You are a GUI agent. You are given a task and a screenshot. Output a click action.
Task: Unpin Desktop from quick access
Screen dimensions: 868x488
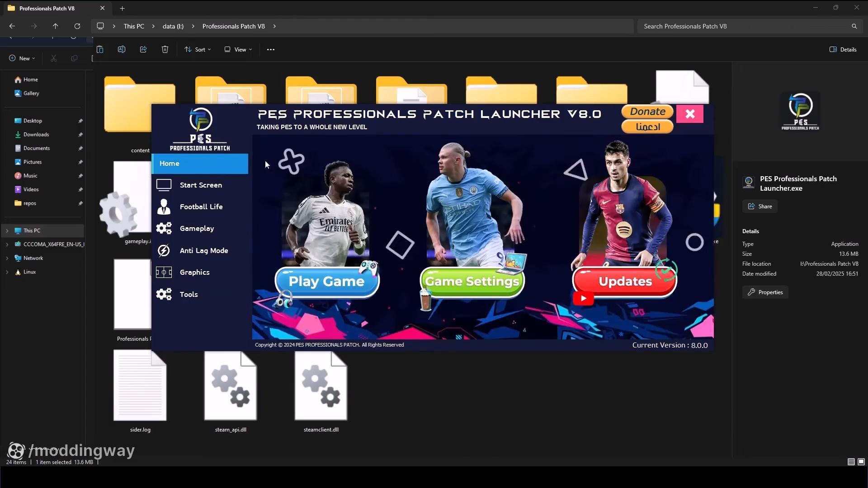[x=80, y=121]
